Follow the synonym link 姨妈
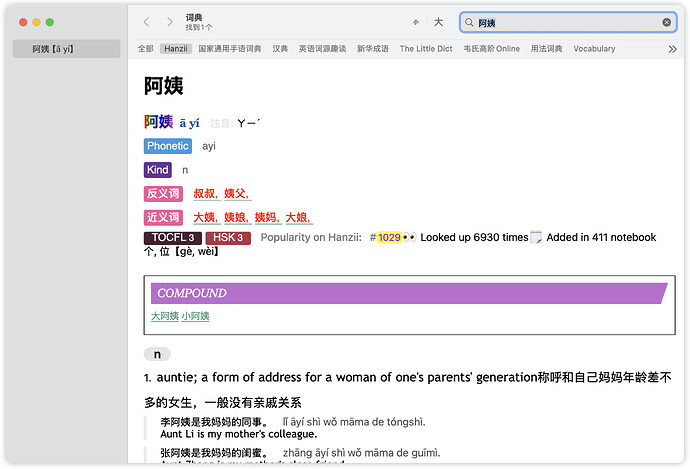This screenshot has width=690, height=469. pyautogui.click(x=266, y=217)
